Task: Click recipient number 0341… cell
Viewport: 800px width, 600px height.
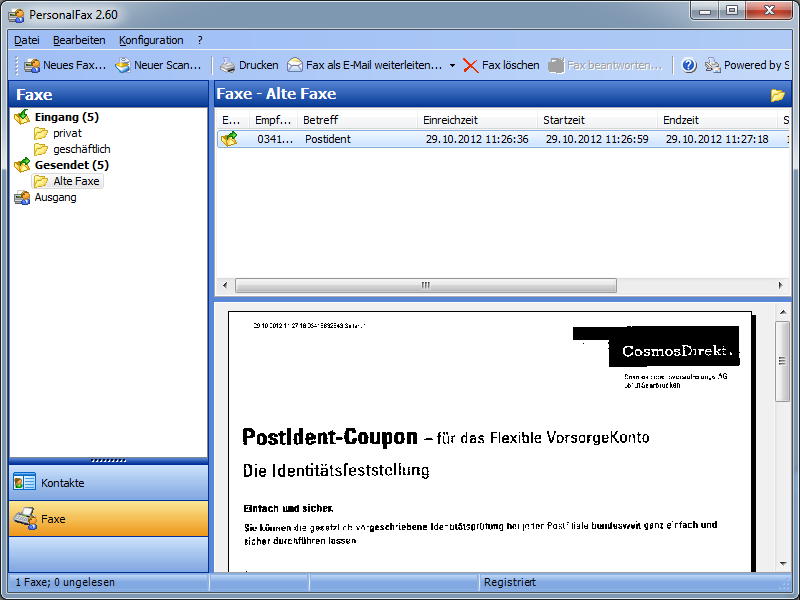Action: [x=275, y=139]
